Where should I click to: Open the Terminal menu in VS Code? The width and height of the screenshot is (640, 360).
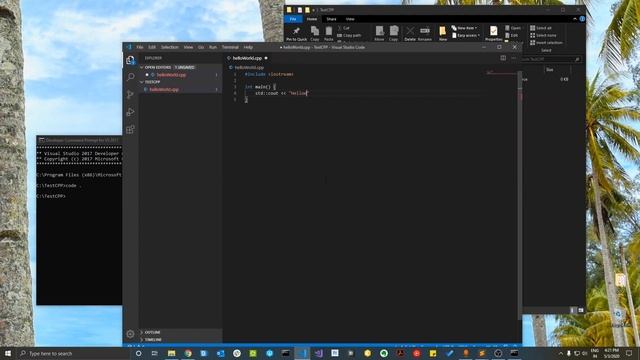click(x=230, y=47)
